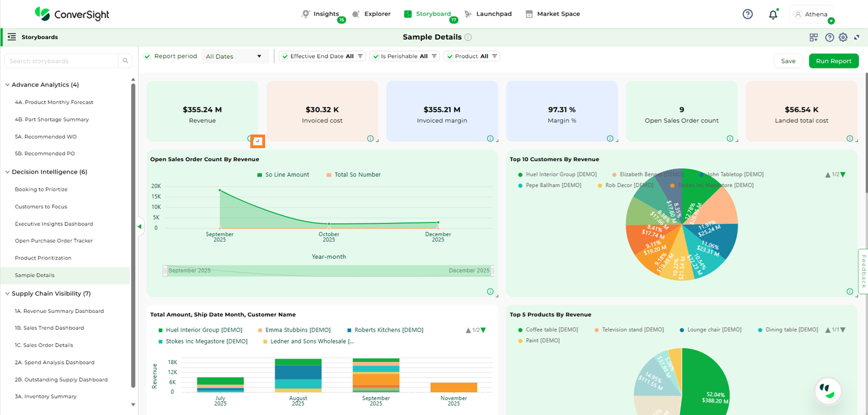Toggle the Report period checkbox

(x=148, y=56)
